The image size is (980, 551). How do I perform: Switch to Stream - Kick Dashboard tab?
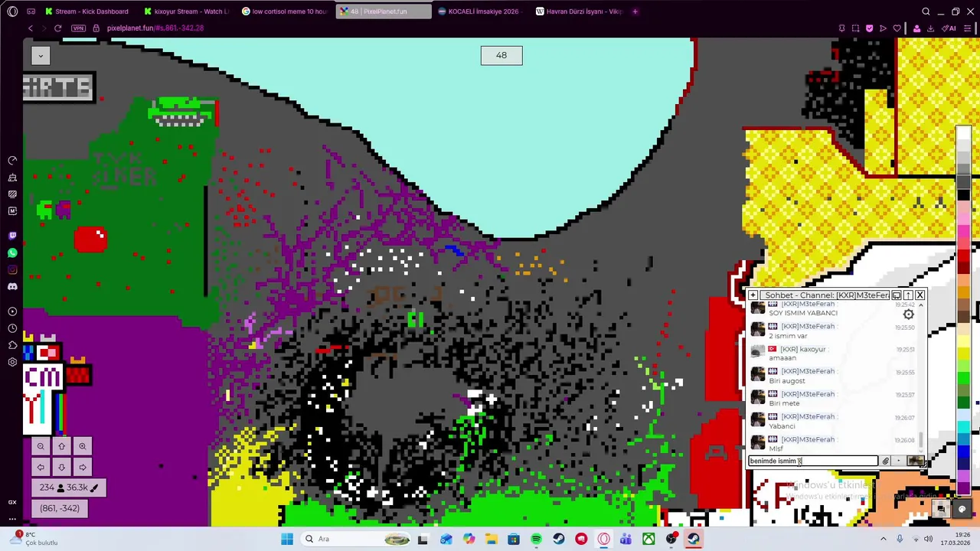[x=87, y=11]
